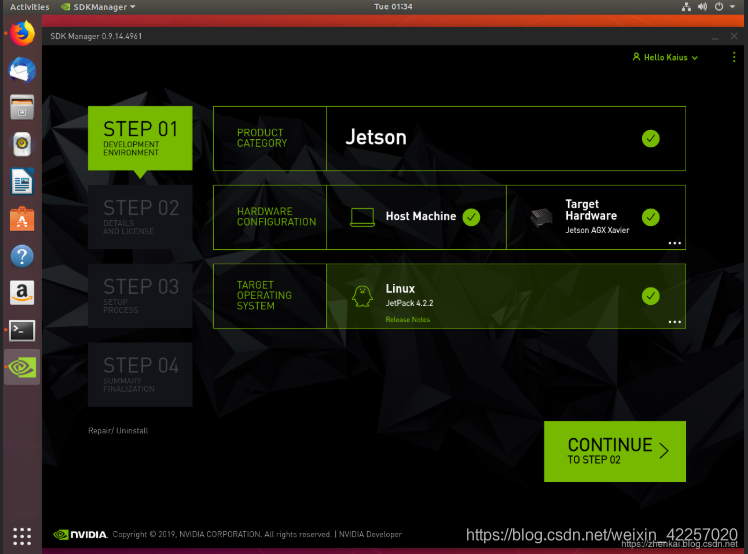Click the Product Category label
748x554 pixels.
pos(262,138)
